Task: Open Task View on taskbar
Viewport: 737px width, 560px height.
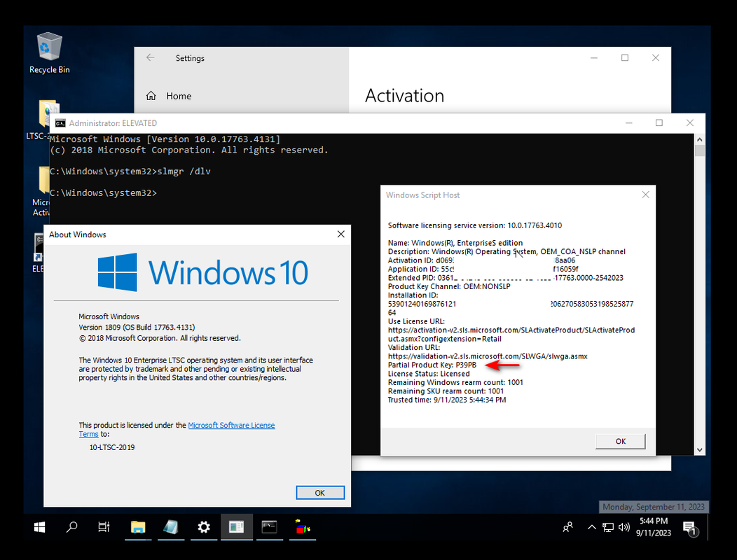Action: coord(104,528)
